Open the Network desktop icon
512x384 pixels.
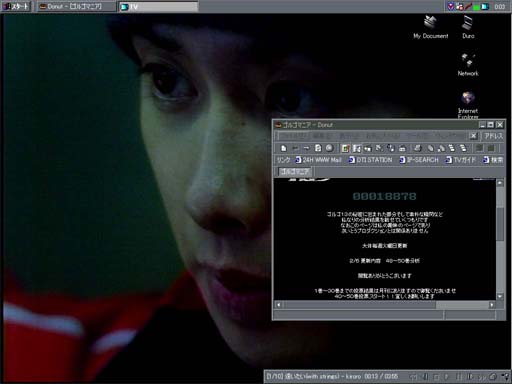coord(468,65)
